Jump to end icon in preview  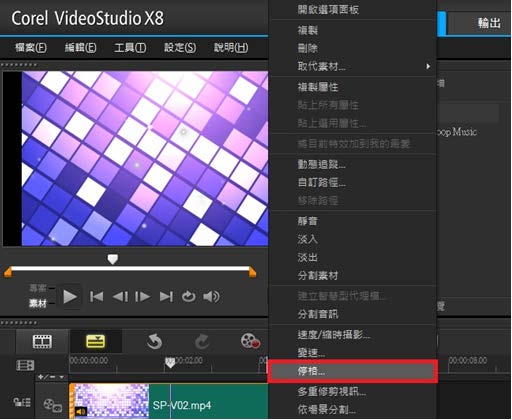coord(166,297)
